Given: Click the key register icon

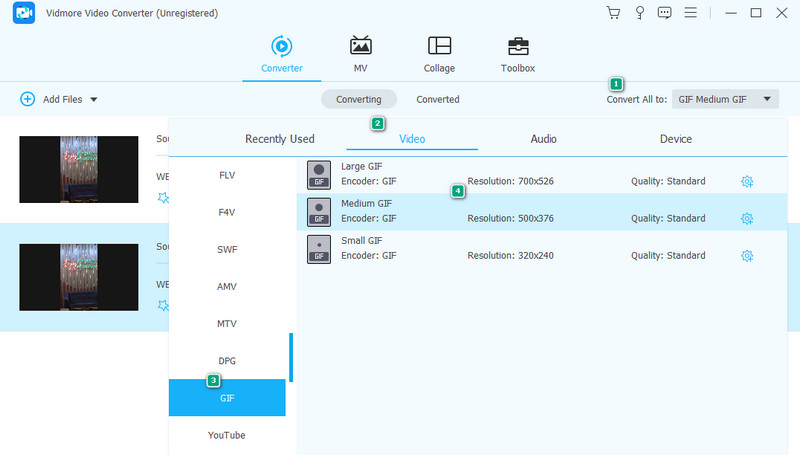Looking at the screenshot, I should click(x=639, y=13).
